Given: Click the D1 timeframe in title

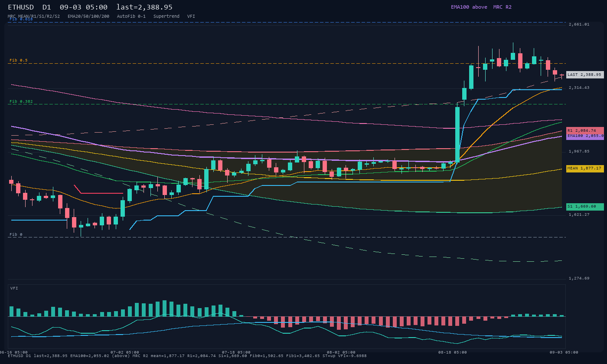Looking at the screenshot, I should tap(47, 7).
